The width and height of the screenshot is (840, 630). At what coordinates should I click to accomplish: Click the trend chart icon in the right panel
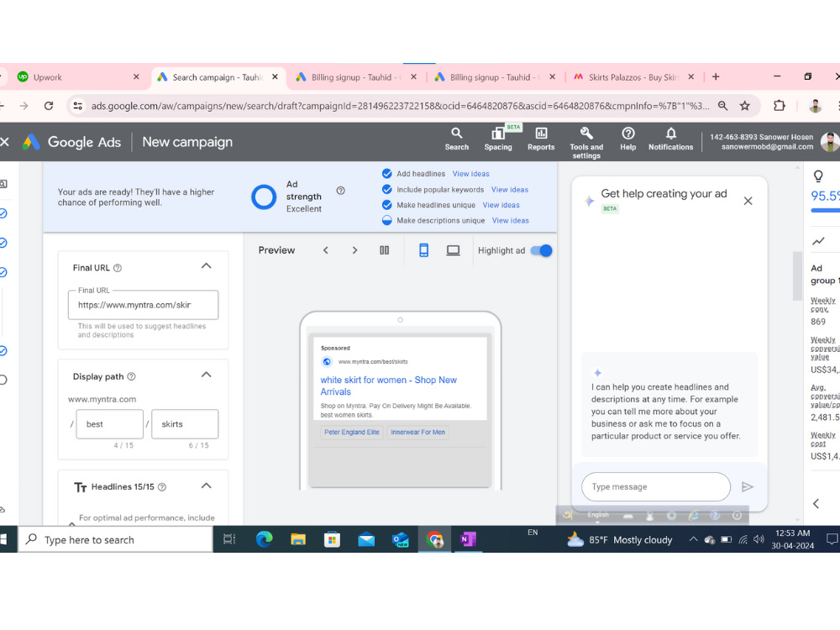click(818, 242)
